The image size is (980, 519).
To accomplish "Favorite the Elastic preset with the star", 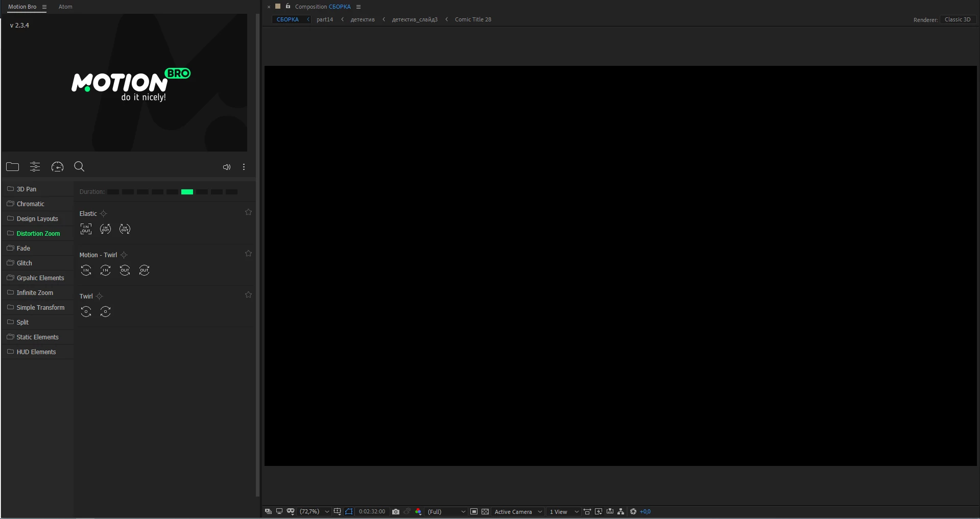I will click(248, 212).
